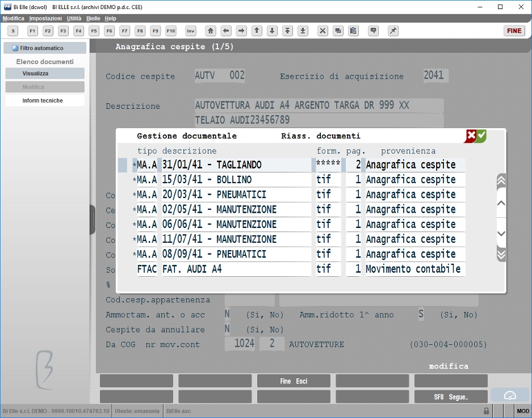This screenshot has height=418, width=532.
Task: Click the speedometer gauge icon at bottom right
Action: (510, 396)
